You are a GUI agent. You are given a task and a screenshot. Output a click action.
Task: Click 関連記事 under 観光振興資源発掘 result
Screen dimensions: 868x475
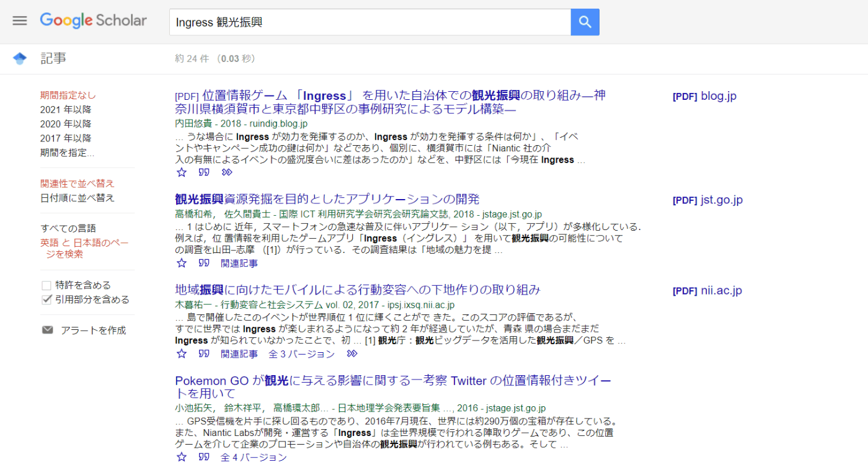pos(239,263)
